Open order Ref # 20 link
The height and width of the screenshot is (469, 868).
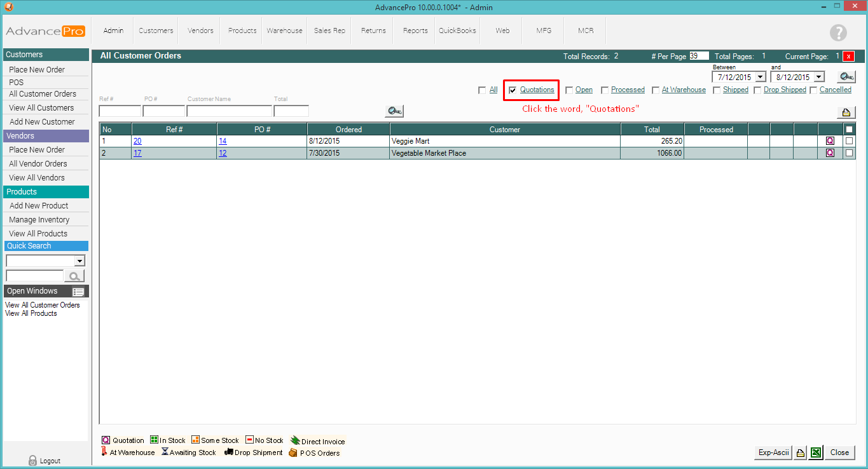point(137,141)
